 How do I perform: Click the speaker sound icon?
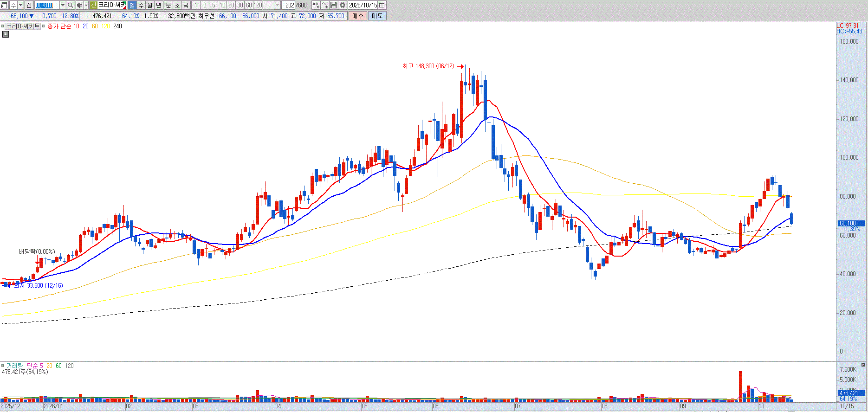click(79, 5)
